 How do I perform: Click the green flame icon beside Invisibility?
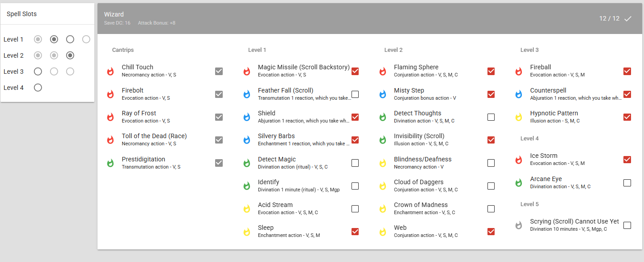click(x=383, y=140)
